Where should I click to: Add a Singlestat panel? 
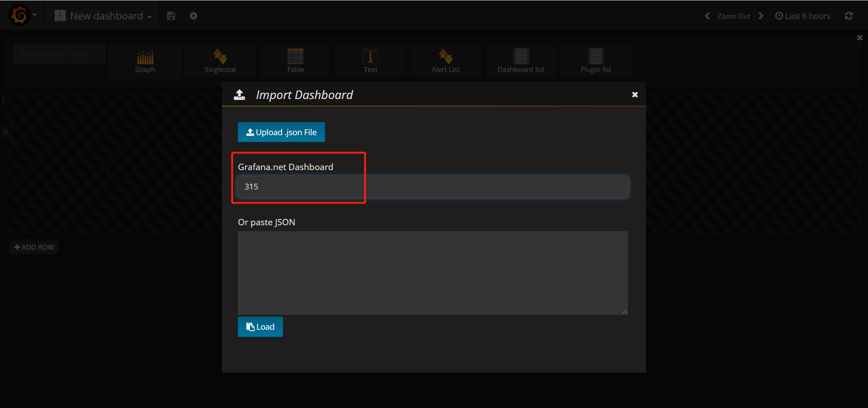[220, 61]
